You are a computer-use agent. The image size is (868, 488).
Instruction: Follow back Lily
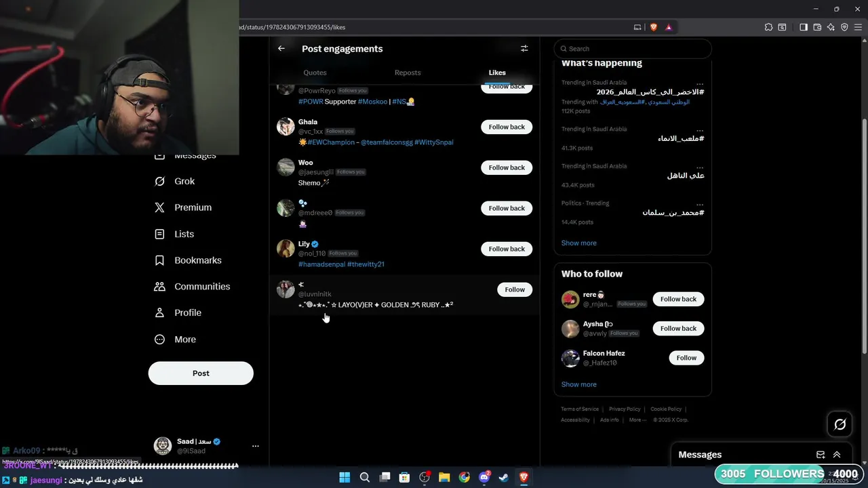[507, 249]
